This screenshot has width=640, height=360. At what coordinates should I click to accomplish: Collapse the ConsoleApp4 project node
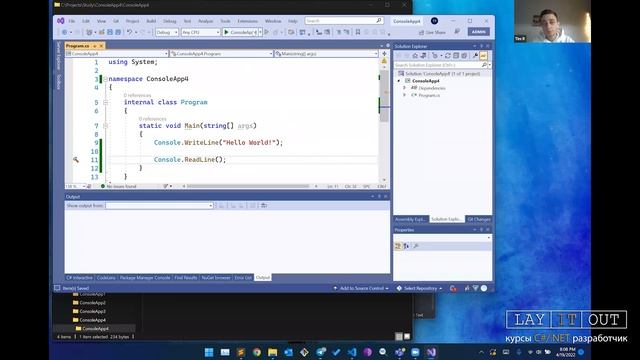(x=399, y=81)
